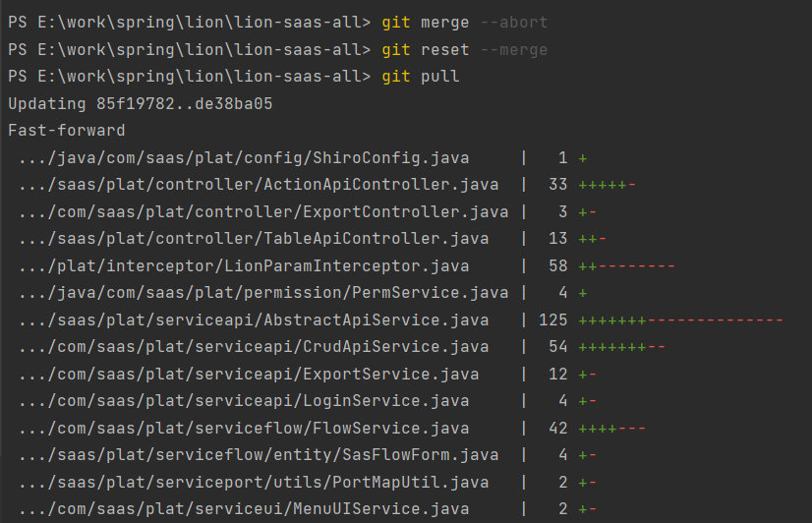Click the FlowService.java file path

coord(243,428)
